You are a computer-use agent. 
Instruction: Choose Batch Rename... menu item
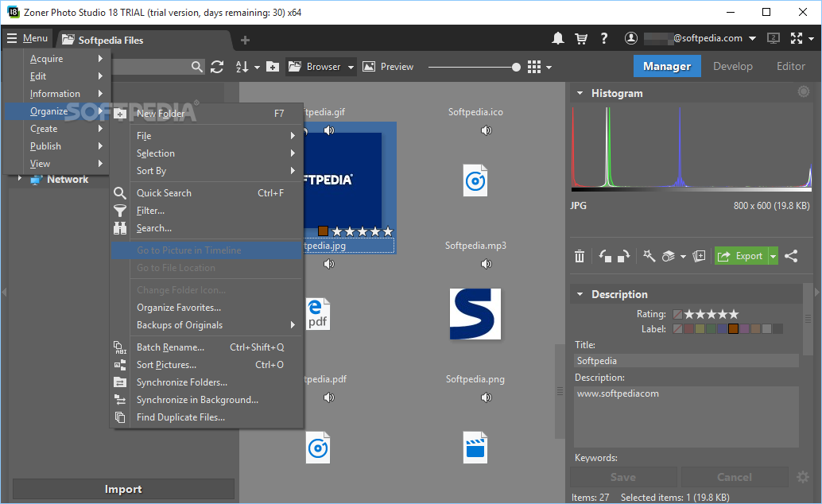(x=207, y=347)
